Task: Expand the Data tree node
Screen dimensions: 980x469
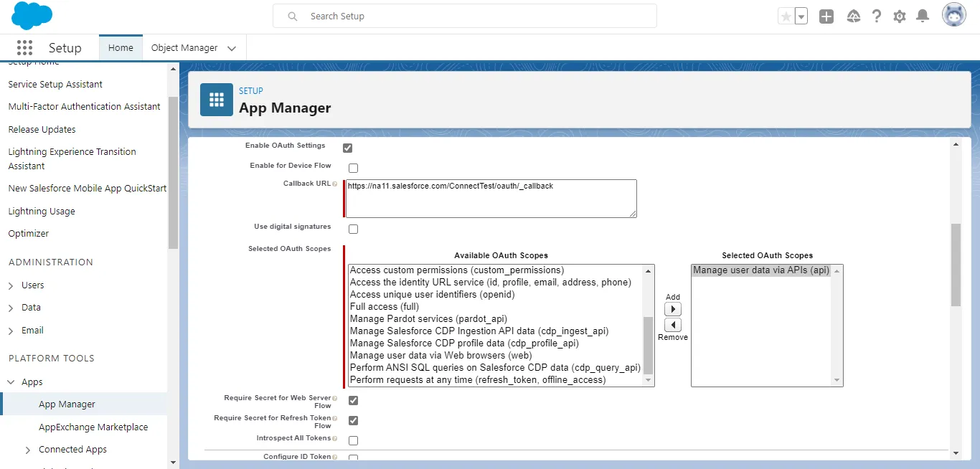Action: [x=11, y=308]
